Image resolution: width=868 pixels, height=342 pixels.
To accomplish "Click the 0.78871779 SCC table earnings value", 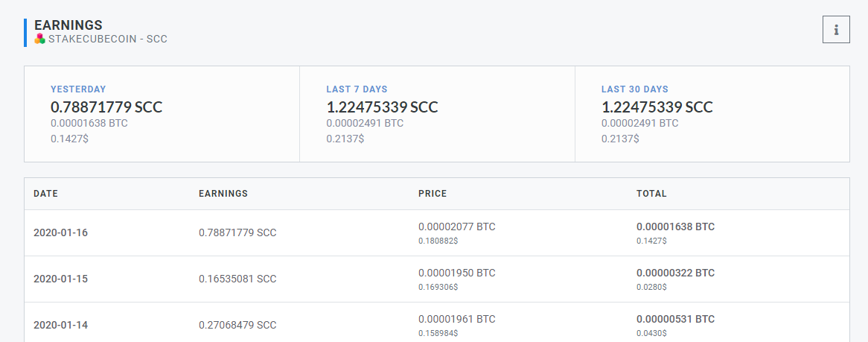I will pos(237,232).
